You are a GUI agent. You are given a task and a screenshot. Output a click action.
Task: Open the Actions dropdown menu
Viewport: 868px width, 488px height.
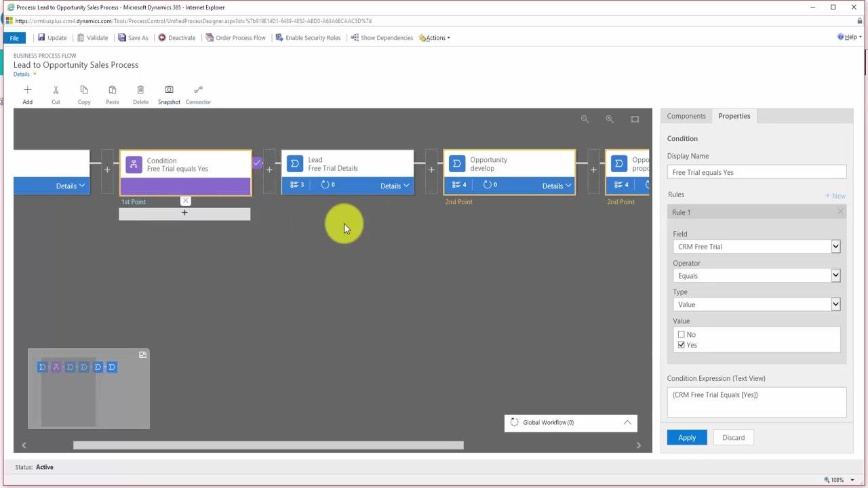tap(435, 38)
